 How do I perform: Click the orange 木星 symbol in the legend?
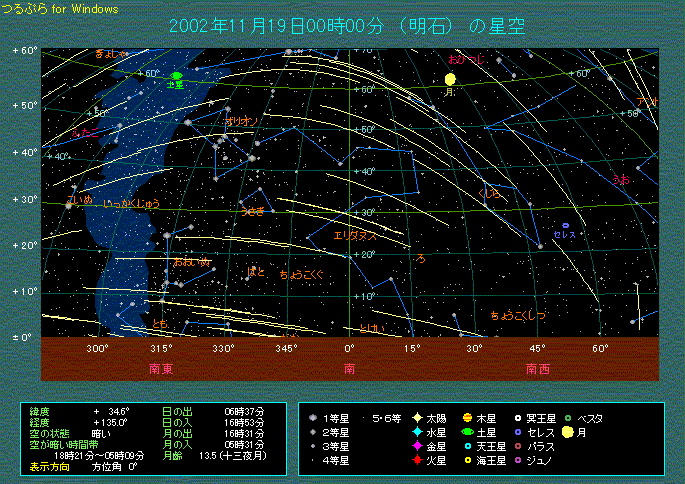coord(467,418)
